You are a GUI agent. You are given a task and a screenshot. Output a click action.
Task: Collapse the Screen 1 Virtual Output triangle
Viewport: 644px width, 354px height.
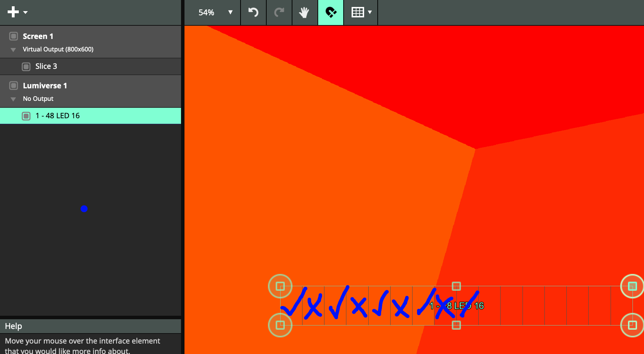click(13, 50)
